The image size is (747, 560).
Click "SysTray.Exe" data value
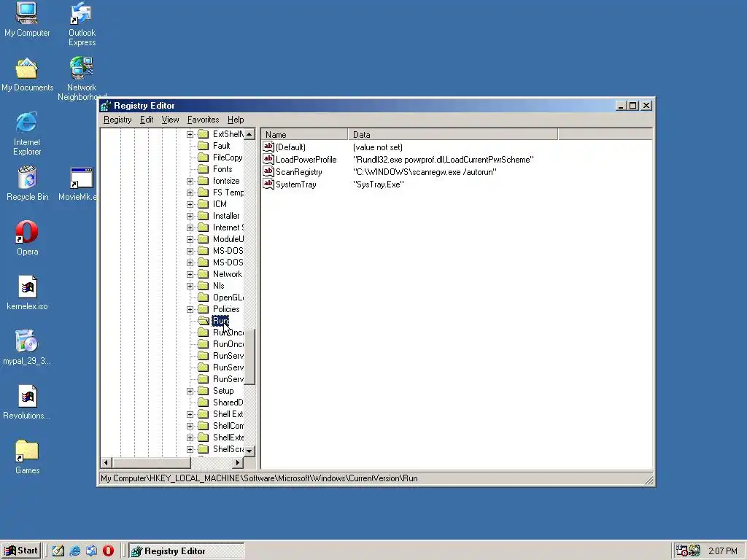pos(379,184)
